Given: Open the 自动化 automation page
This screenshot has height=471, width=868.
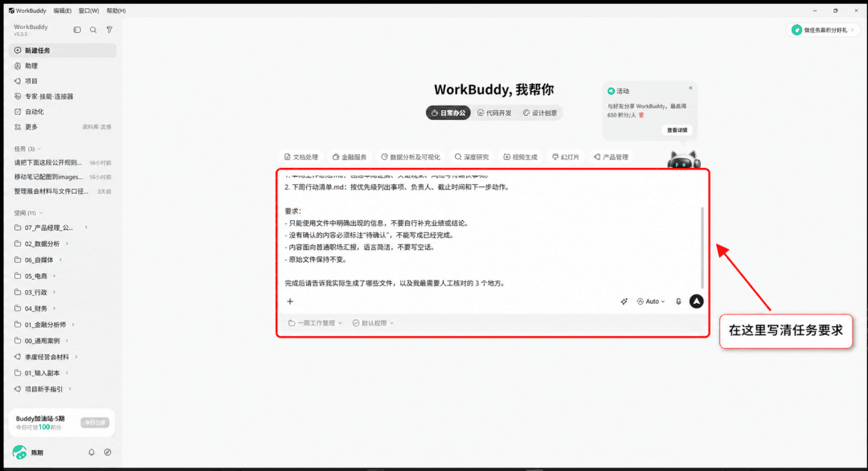Looking at the screenshot, I should 63,112.
